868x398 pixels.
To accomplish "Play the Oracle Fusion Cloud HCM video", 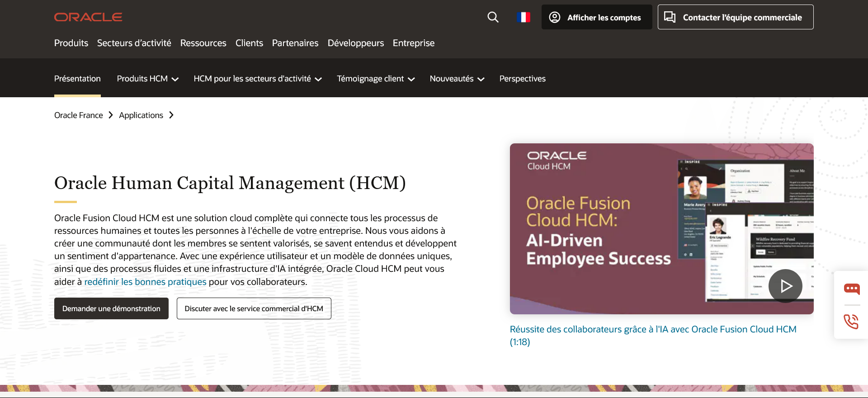I will click(785, 286).
